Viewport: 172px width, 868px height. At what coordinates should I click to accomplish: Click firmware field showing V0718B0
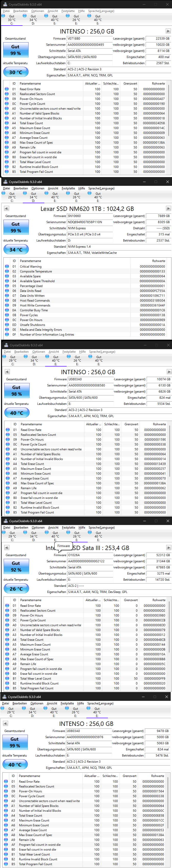[x=89, y=39]
